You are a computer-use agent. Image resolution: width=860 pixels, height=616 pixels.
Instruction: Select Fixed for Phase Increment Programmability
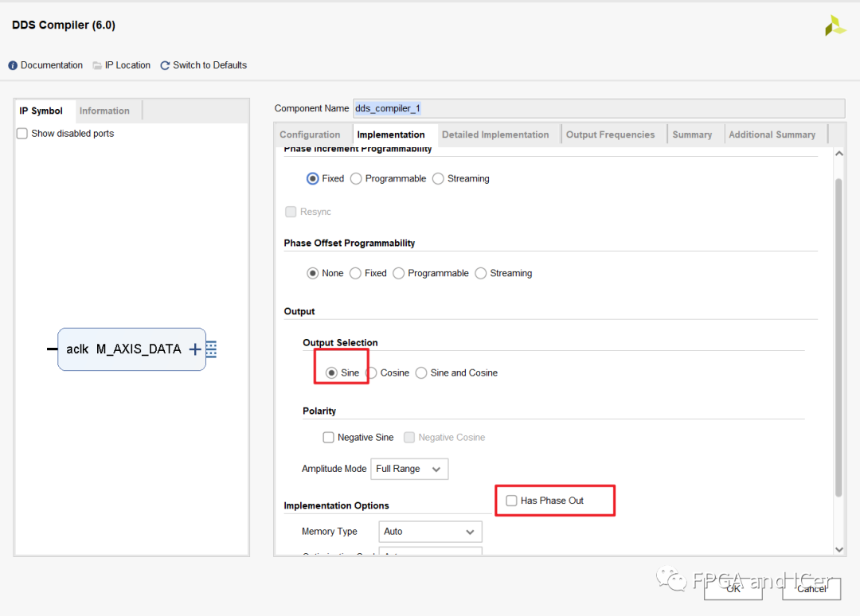pyautogui.click(x=313, y=178)
